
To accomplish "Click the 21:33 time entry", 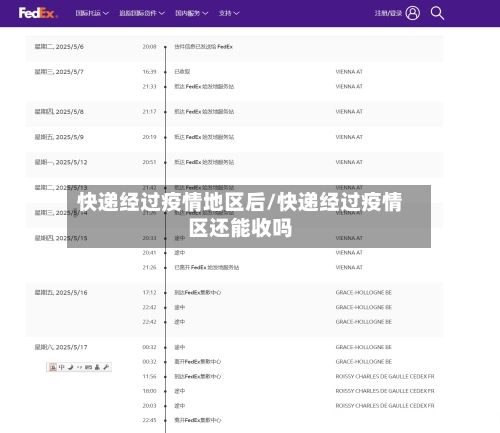I will tap(149, 86).
